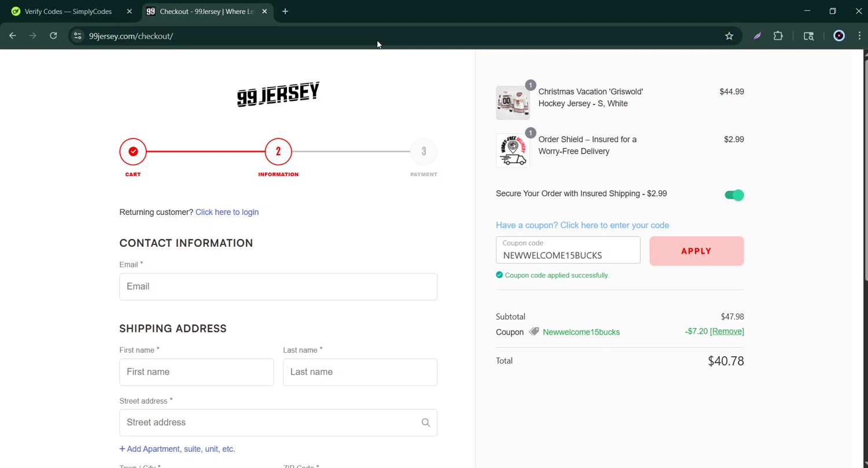Click the CONTACT INFORMATION heading
868x468 pixels.
[186, 243]
